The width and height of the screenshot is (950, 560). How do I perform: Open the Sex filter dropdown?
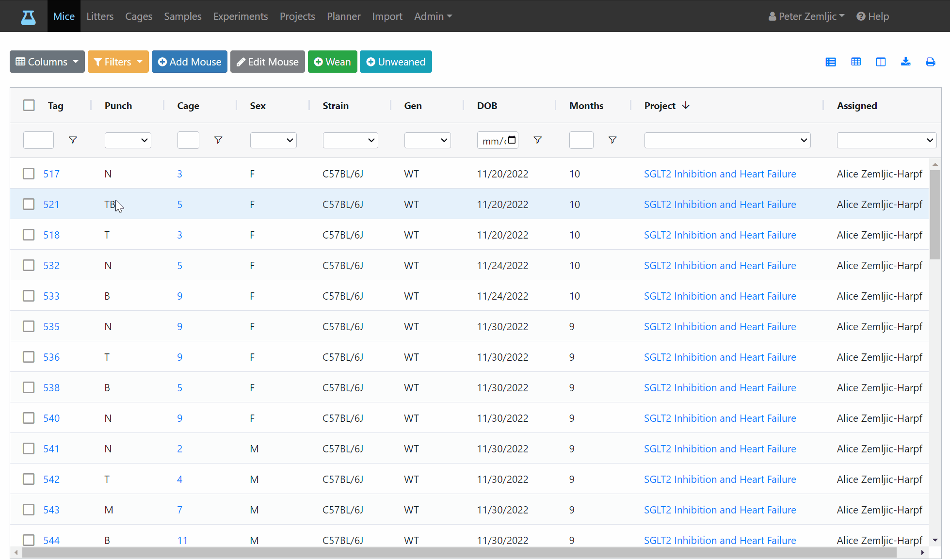tap(274, 140)
